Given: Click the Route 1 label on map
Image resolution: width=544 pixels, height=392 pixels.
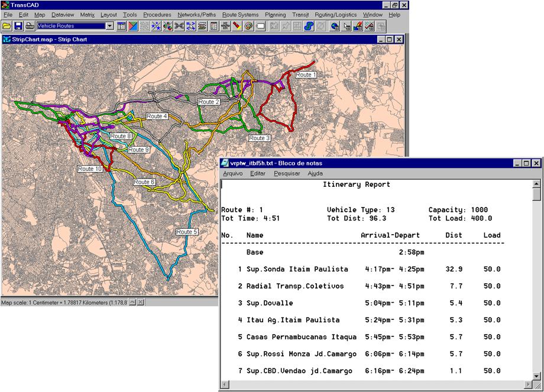Looking at the screenshot, I should click(x=306, y=74).
